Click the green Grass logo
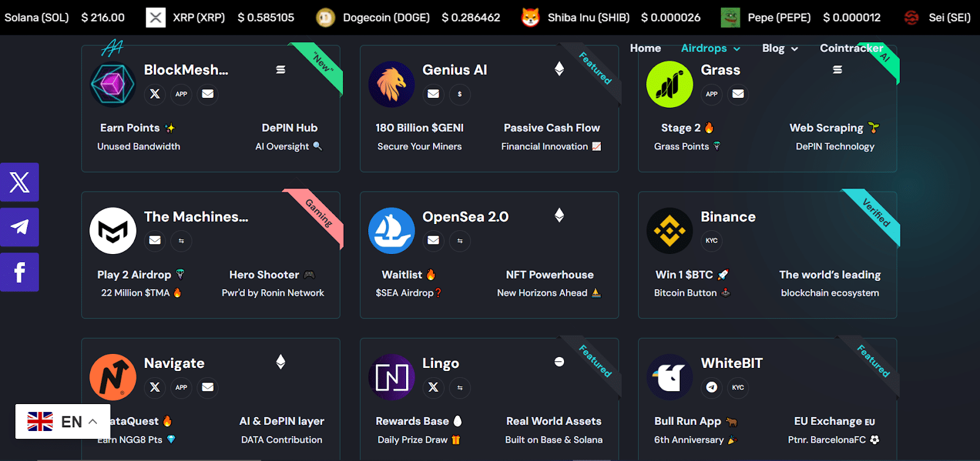Screen dimensions: 980x461 pos(669,84)
